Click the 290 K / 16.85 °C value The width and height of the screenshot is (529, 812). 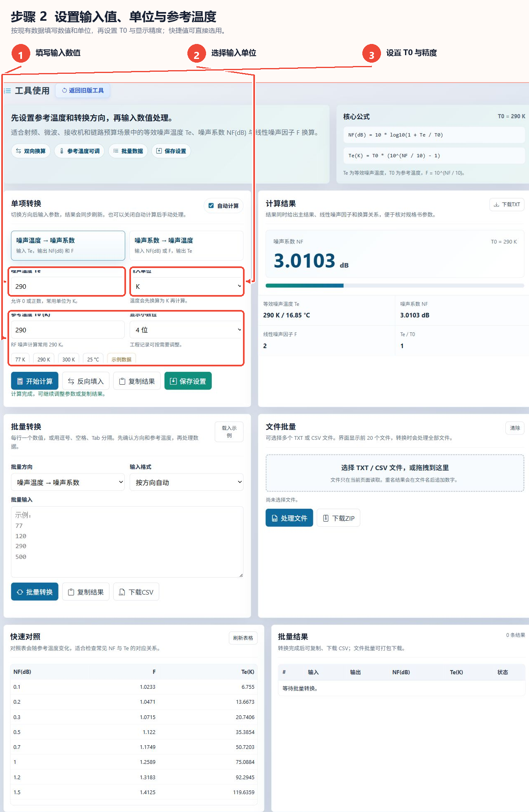tap(286, 315)
